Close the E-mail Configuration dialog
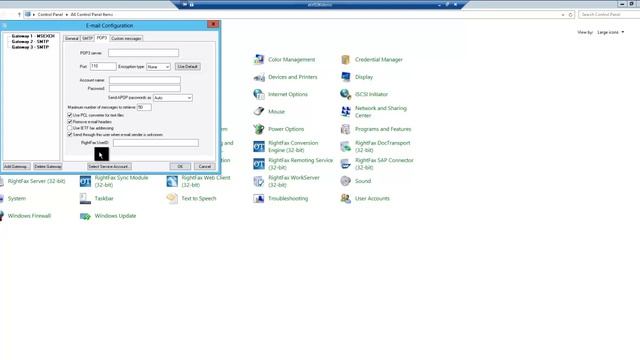This screenshot has height=360, width=640. tap(213, 24)
